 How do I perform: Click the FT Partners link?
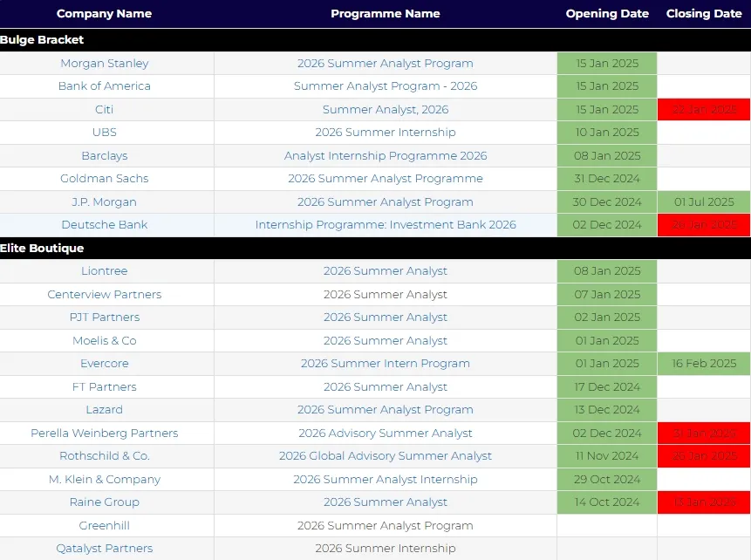(x=105, y=387)
